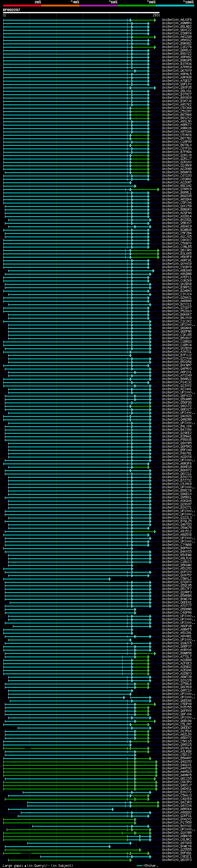This screenshot has width=197, height=868.
Task: Select label UniRef100_A2ZKN7
Action: coord(177,182)
